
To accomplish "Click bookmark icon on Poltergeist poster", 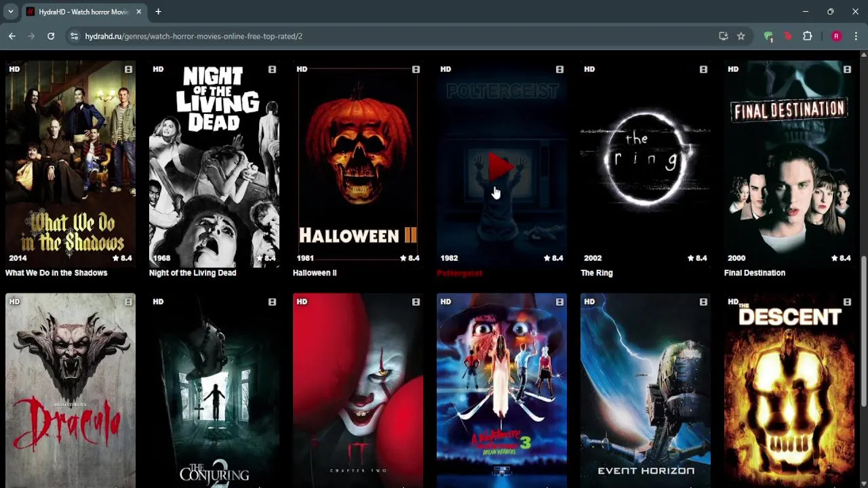I will [x=559, y=69].
